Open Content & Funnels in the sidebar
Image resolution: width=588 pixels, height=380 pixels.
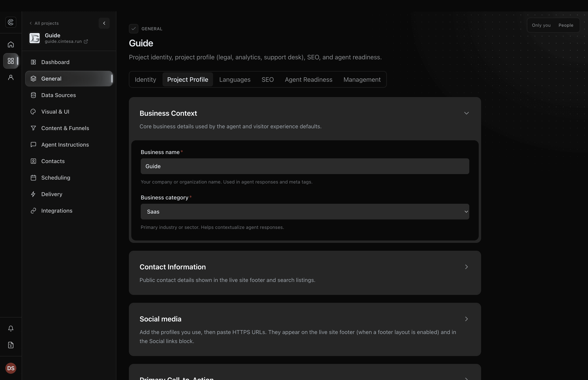coord(69,128)
